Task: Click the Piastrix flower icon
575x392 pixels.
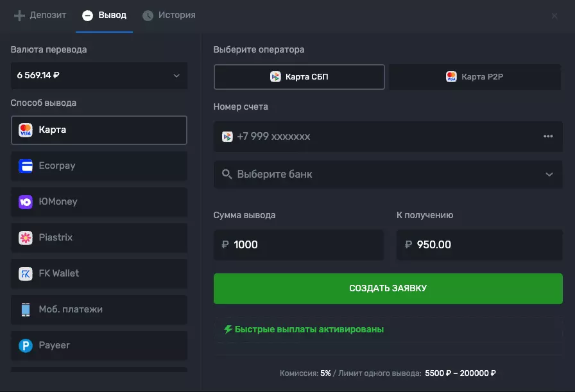Action: point(26,237)
